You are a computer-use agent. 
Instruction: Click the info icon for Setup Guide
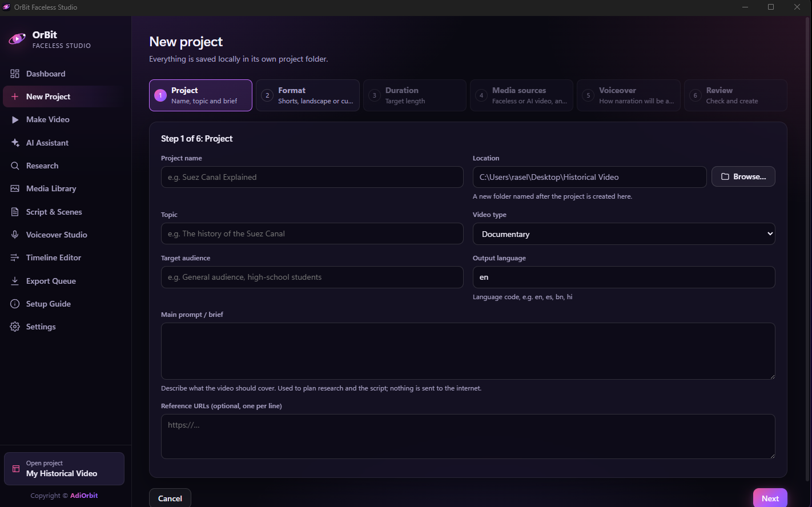[x=15, y=304]
